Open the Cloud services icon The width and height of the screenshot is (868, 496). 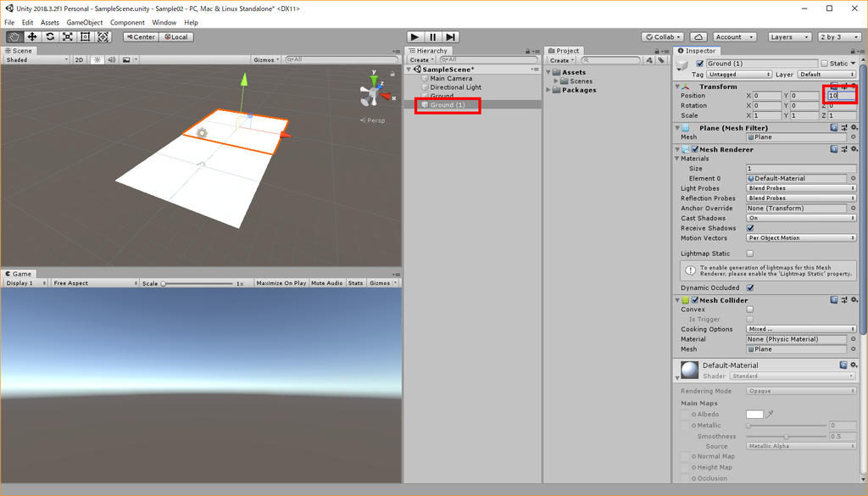[x=698, y=37]
